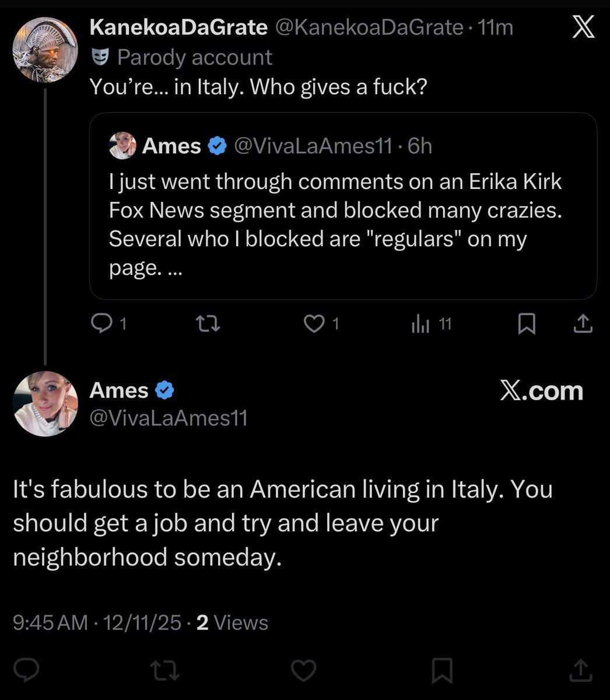The height and width of the screenshot is (700, 610).
Task: Open the @KanekoaDaGrate handle link
Action: [x=369, y=27]
